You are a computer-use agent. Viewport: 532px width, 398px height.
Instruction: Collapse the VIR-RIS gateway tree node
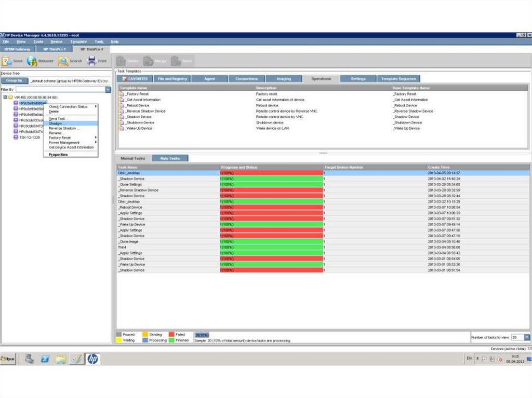click(x=5, y=98)
